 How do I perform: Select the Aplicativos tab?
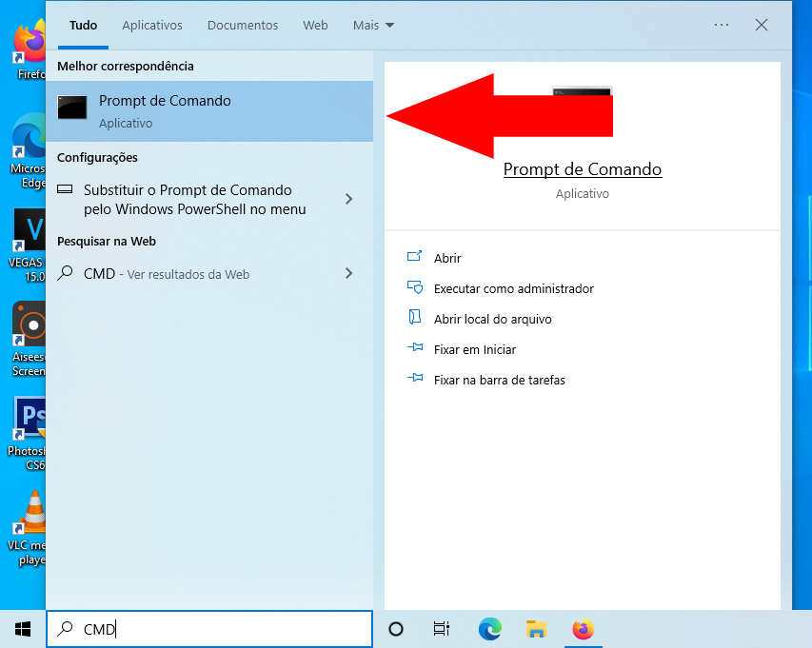coord(151,26)
